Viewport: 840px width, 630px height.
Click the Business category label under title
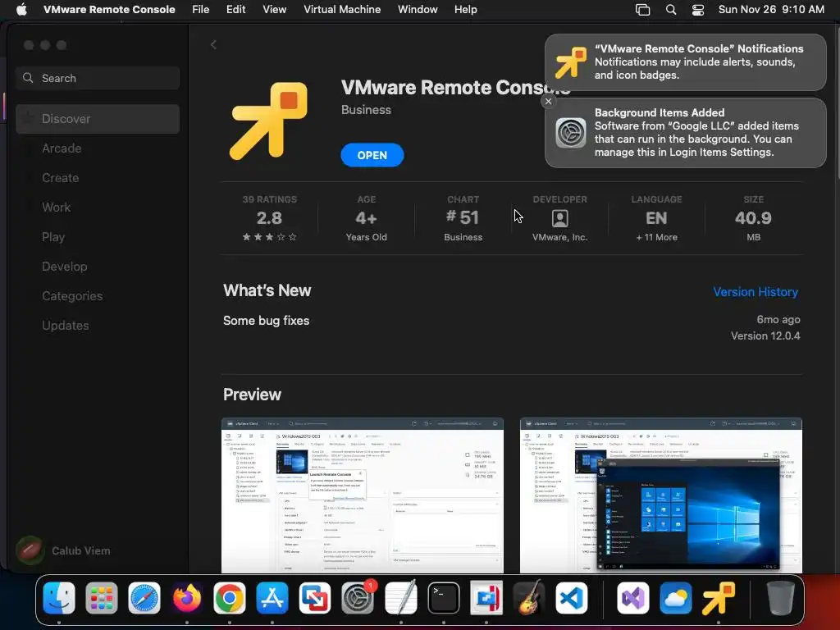tap(366, 109)
